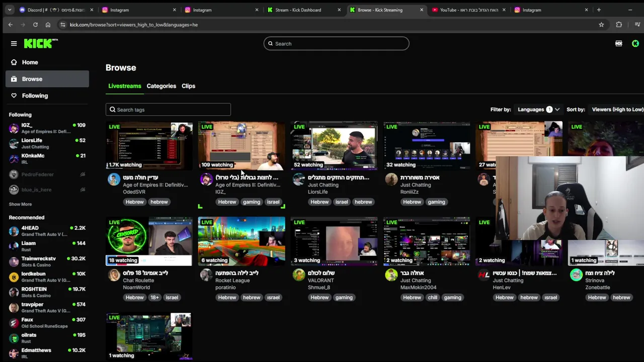Open 32 watching RoniiiZz thumbnail

click(x=427, y=146)
